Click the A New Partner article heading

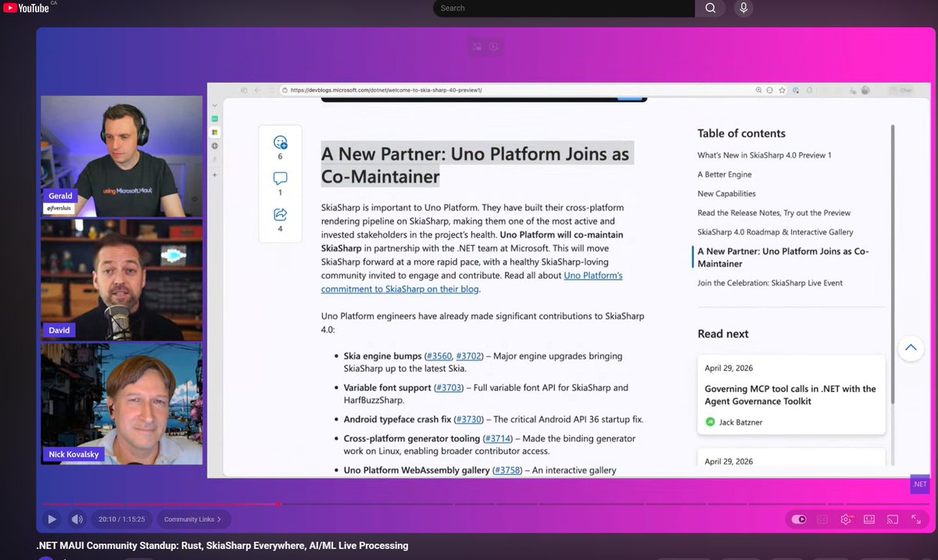(x=476, y=164)
